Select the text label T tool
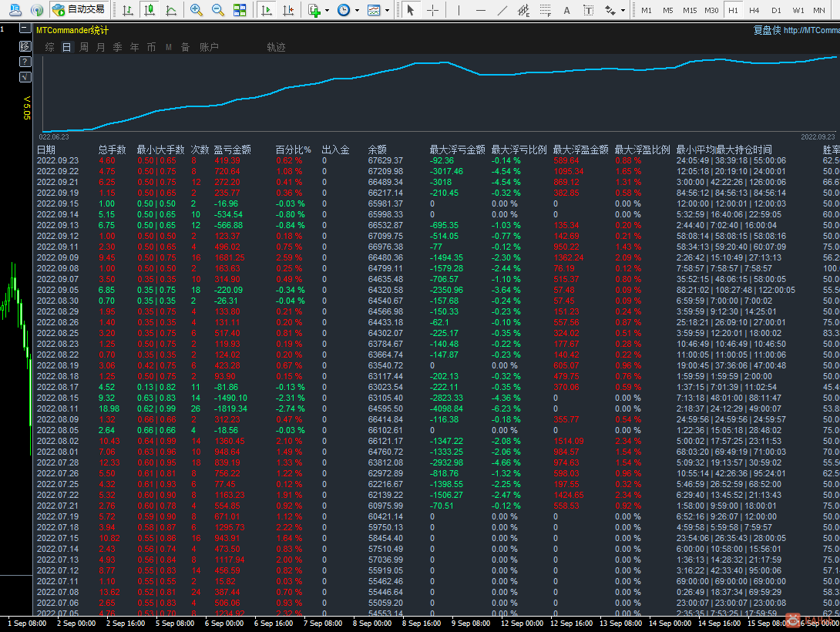Viewport: 840px width, 632px height. click(x=588, y=10)
